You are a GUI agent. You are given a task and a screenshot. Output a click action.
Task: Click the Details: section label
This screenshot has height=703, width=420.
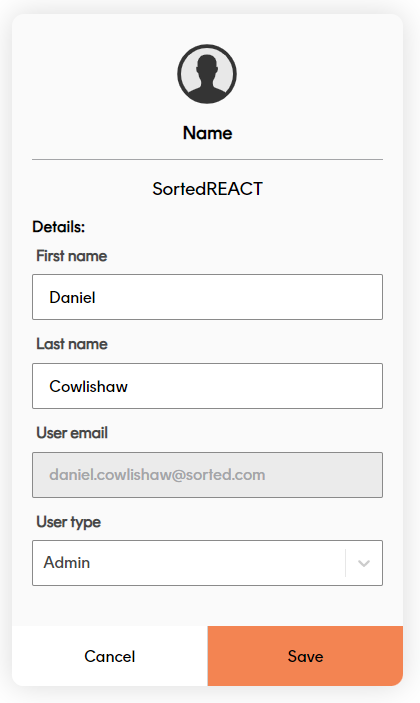click(x=59, y=227)
